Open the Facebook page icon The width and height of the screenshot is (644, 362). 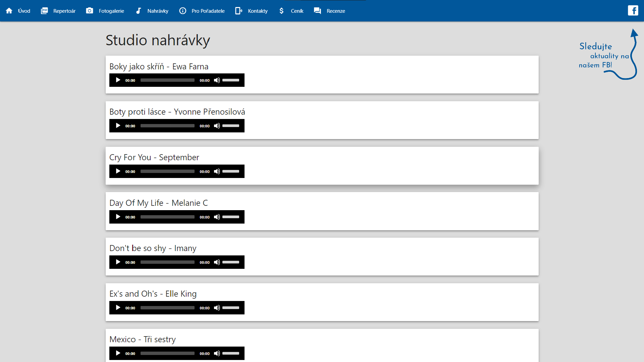(633, 11)
